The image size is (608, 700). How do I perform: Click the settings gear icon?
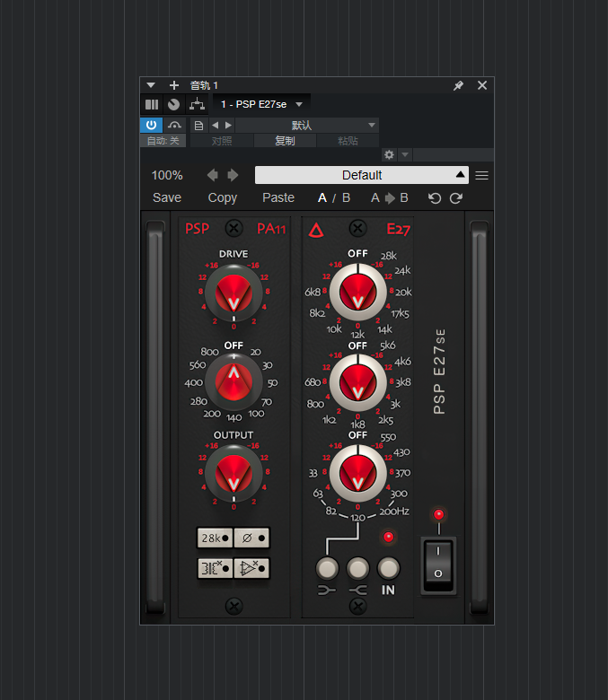389,154
